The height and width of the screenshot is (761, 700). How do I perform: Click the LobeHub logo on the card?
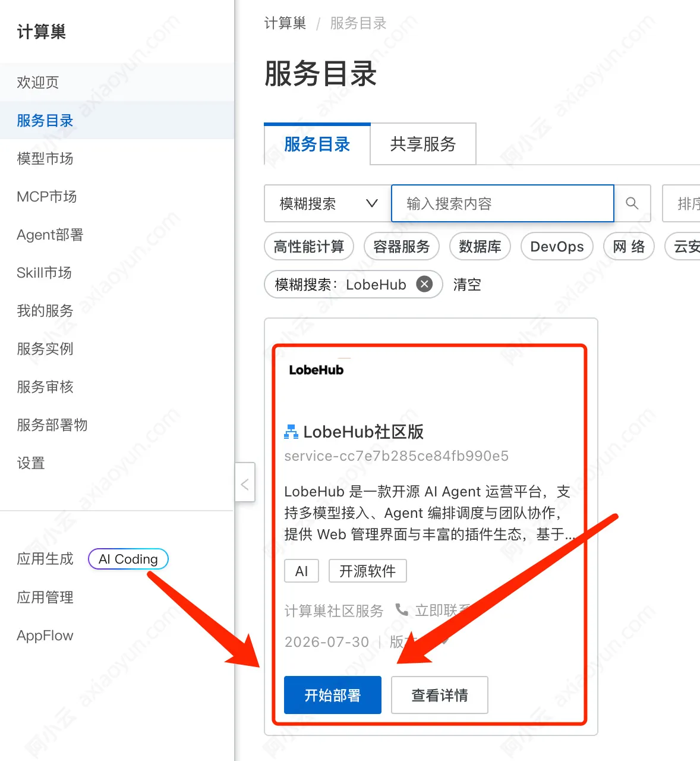click(x=316, y=370)
